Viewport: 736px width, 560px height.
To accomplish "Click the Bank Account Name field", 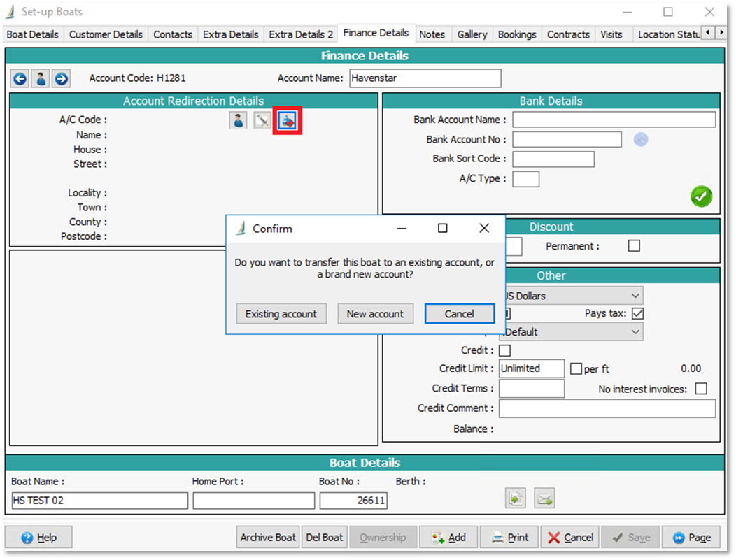I will [614, 120].
